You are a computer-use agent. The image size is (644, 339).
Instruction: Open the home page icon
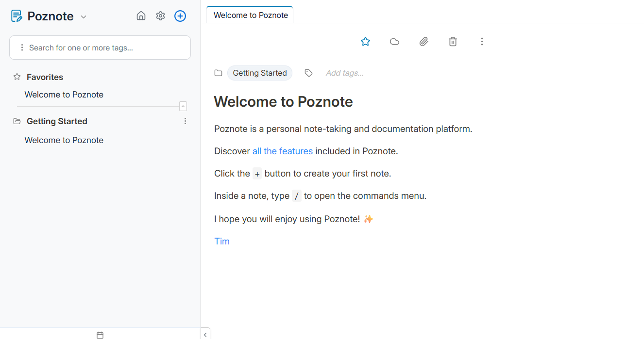pos(141,16)
